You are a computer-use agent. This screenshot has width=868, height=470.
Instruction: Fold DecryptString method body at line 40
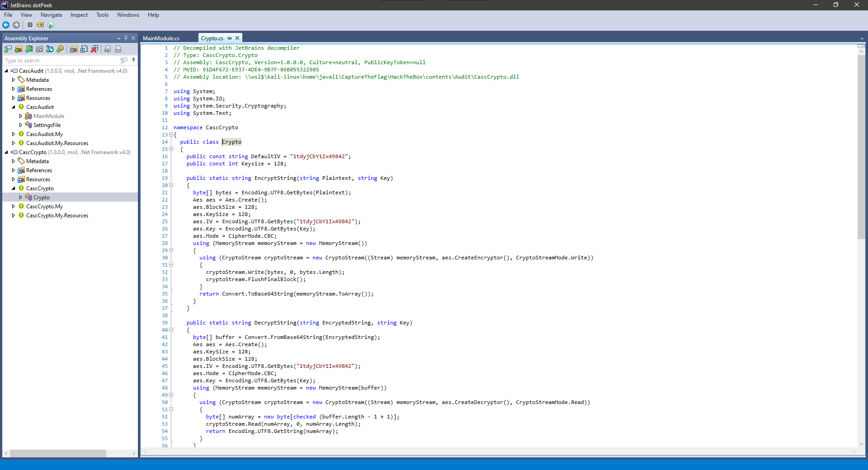(171, 330)
